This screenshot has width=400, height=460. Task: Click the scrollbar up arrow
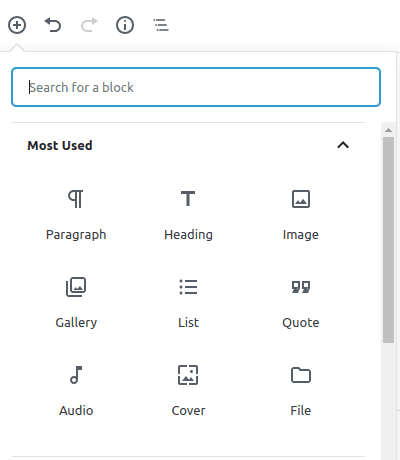pyautogui.click(x=388, y=130)
